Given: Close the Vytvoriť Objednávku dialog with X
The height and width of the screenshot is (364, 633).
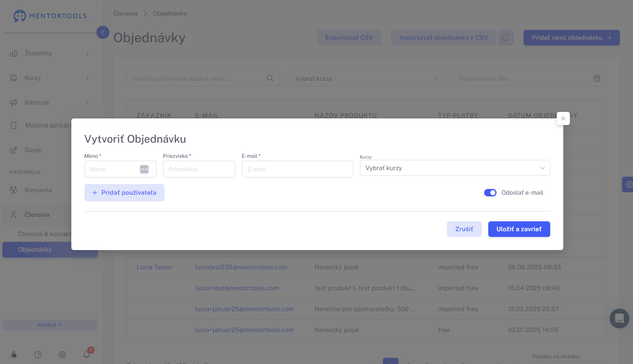Looking at the screenshot, I should 563,118.
